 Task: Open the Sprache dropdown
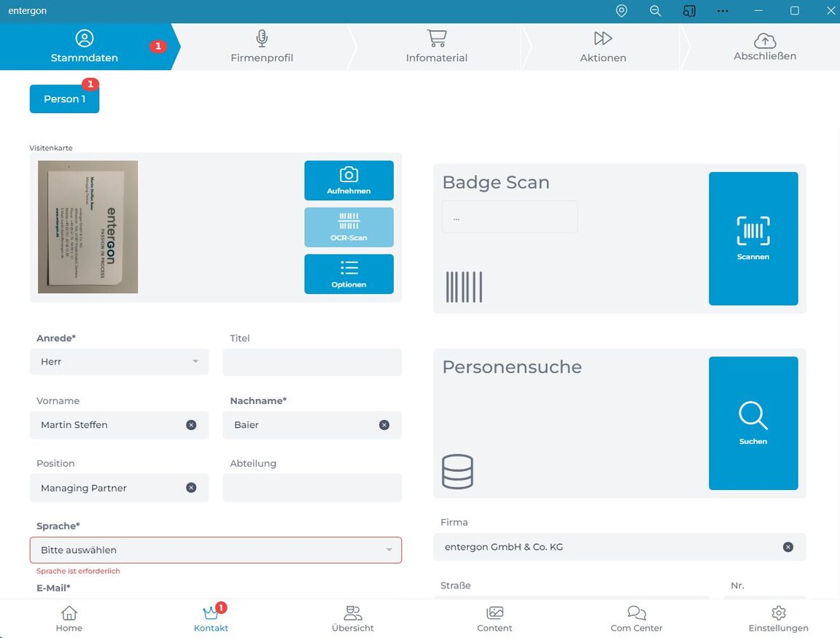tap(215, 550)
